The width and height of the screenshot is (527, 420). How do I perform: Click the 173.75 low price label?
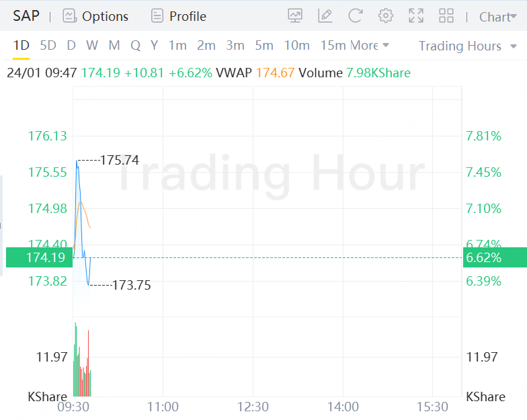[131, 286]
